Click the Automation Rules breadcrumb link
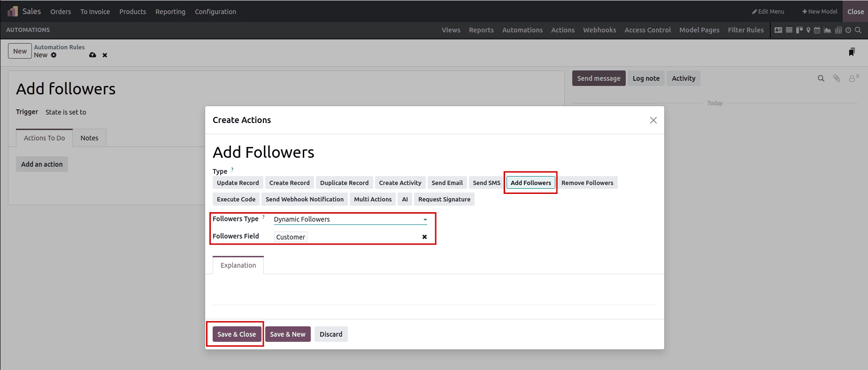Screen dimensions: 868x370 coord(59,47)
